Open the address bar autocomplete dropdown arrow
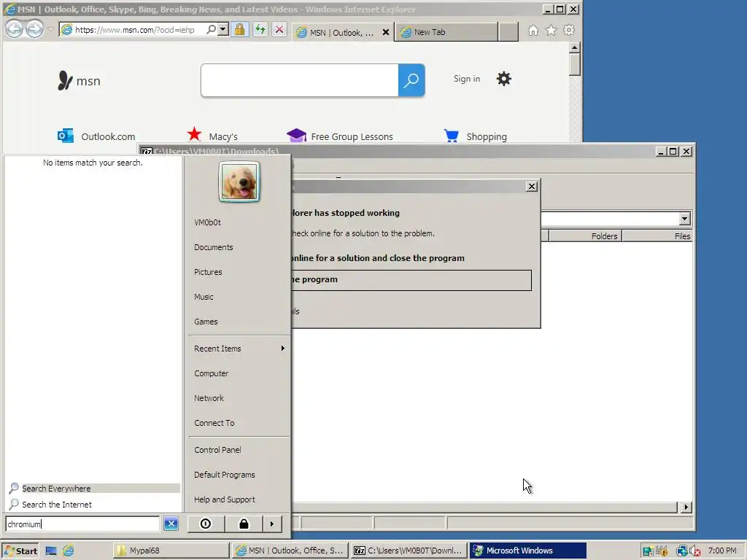 click(x=222, y=29)
